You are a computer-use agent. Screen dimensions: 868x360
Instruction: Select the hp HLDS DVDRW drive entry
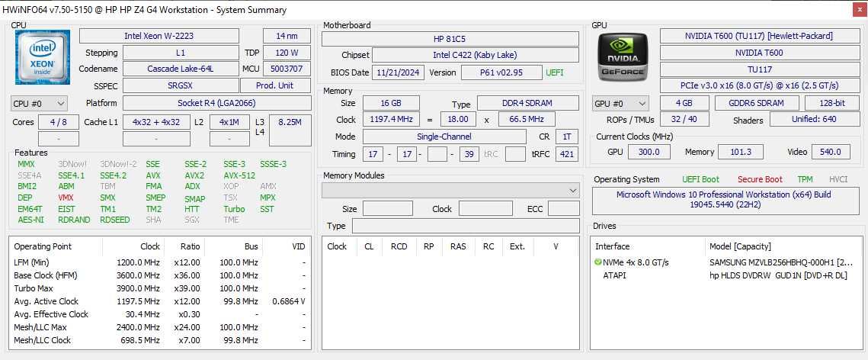[x=778, y=275]
